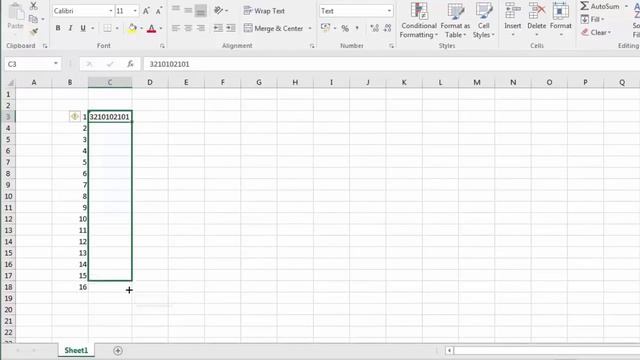Toggle Underline formatting
Screen dimensions: 640x360
[x=83, y=28]
